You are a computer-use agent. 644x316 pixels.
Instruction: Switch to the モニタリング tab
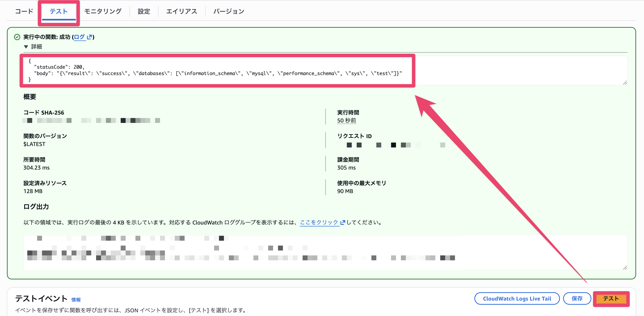pyautogui.click(x=103, y=11)
